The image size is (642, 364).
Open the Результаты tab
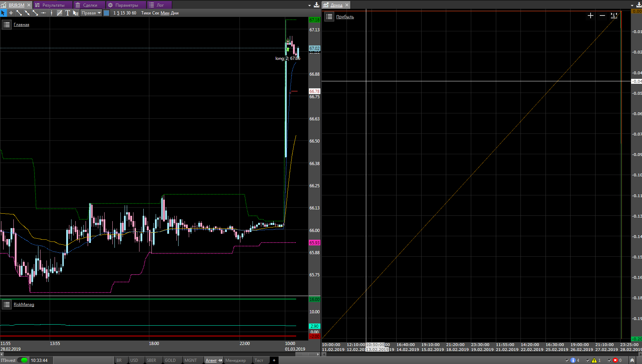pyautogui.click(x=53, y=5)
